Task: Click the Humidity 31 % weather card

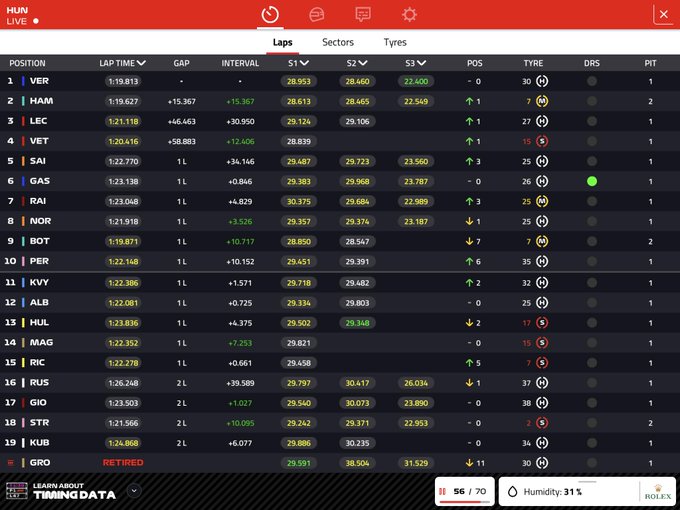Action: point(587,491)
